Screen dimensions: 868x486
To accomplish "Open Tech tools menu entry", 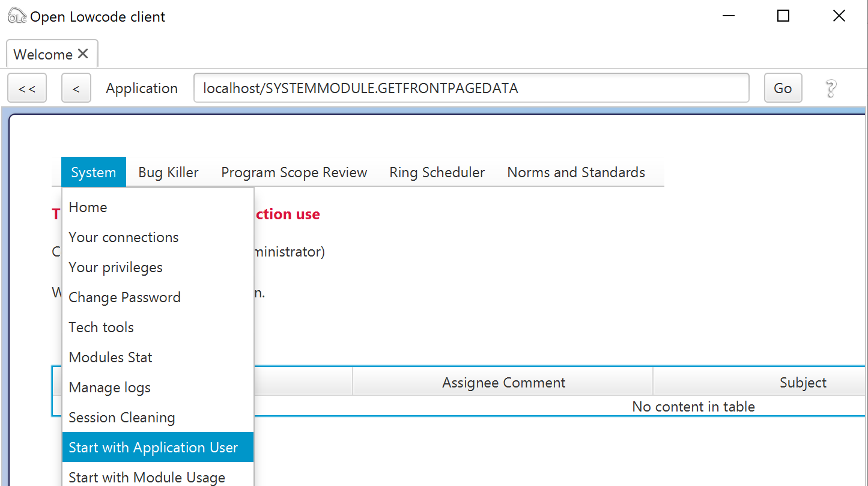I will [x=101, y=327].
